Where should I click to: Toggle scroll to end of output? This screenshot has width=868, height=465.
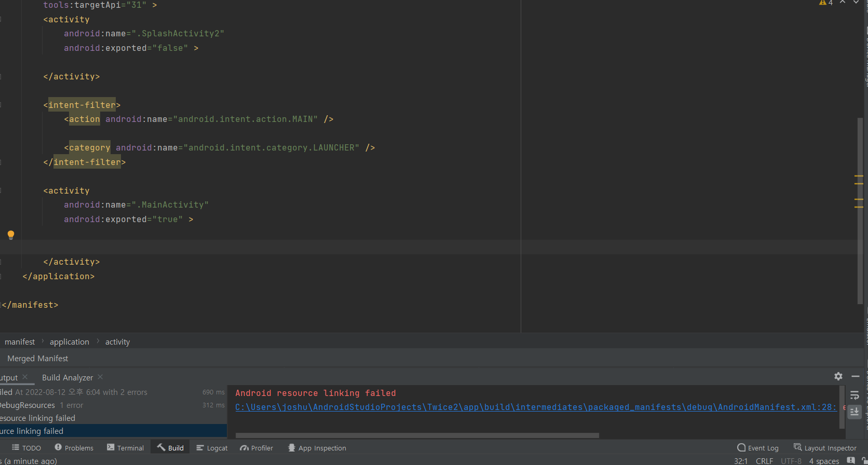click(x=855, y=412)
